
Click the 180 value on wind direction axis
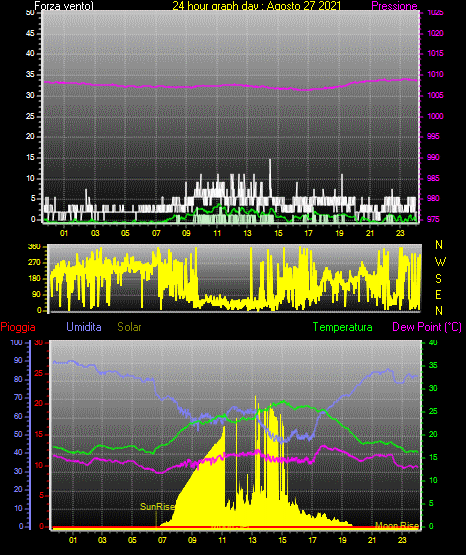[x=34, y=279]
